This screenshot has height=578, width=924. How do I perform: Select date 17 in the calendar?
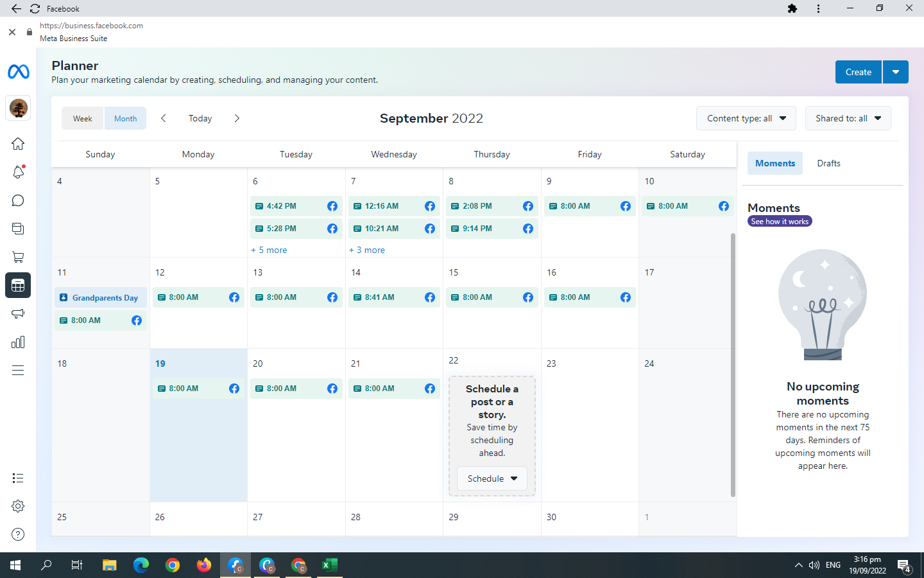coord(649,272)
